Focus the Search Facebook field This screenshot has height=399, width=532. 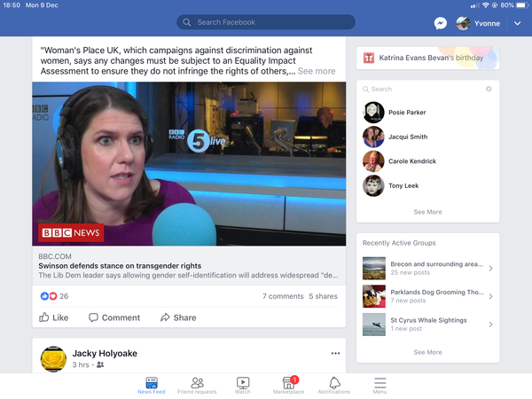click(x=266, y=22)
